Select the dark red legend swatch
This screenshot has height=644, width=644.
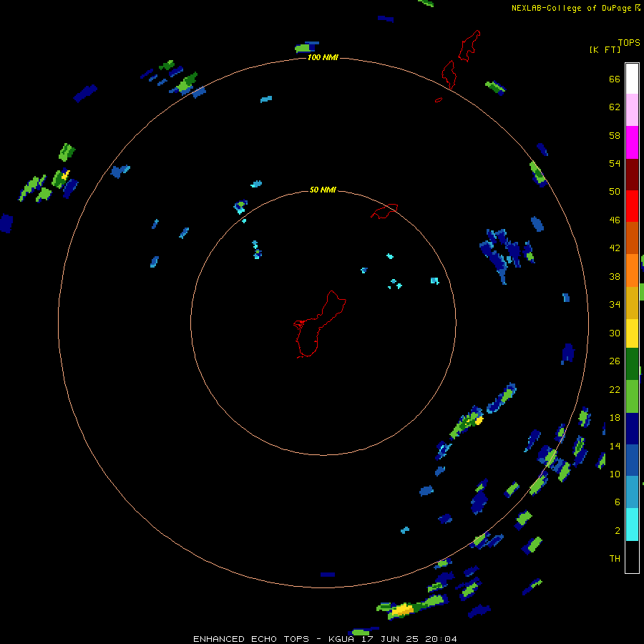(x=632, y=175)
